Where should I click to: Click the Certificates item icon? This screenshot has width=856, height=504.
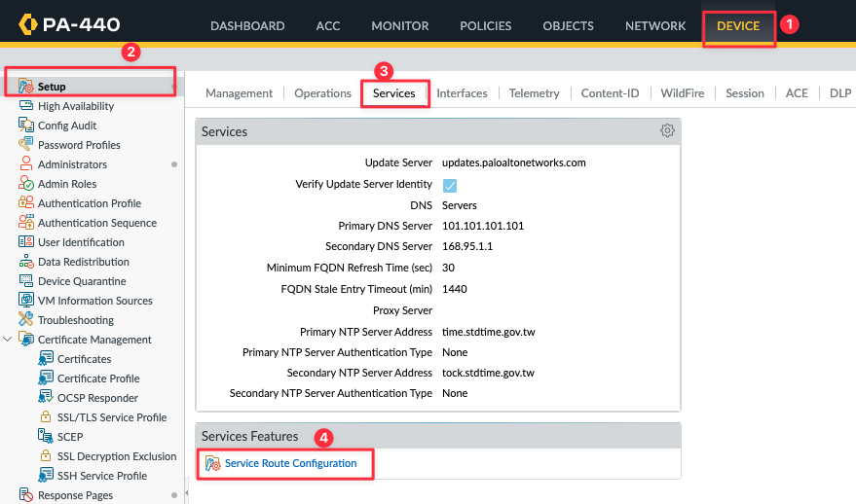[46, 358]
